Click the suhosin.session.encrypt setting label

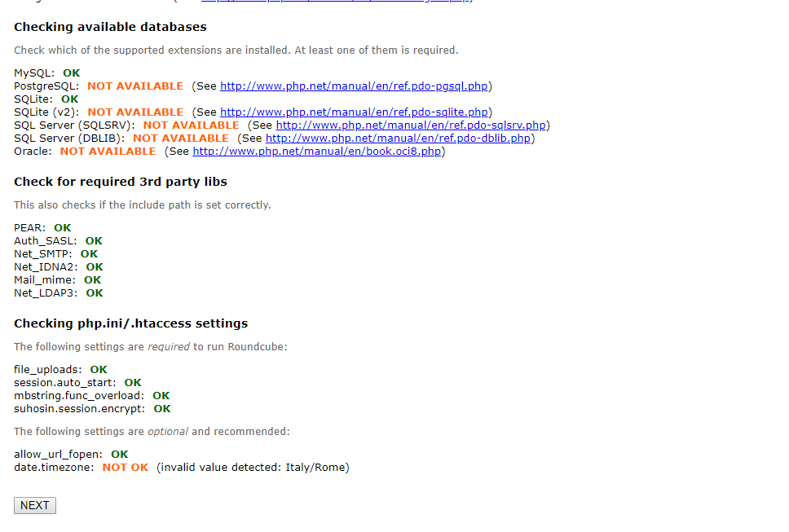pos(79,408)
